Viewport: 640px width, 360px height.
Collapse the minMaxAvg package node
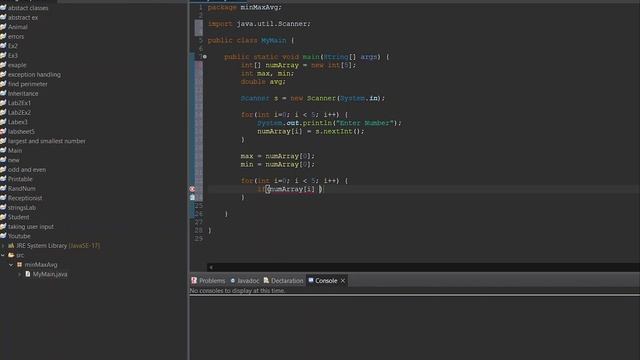[11, 264]
